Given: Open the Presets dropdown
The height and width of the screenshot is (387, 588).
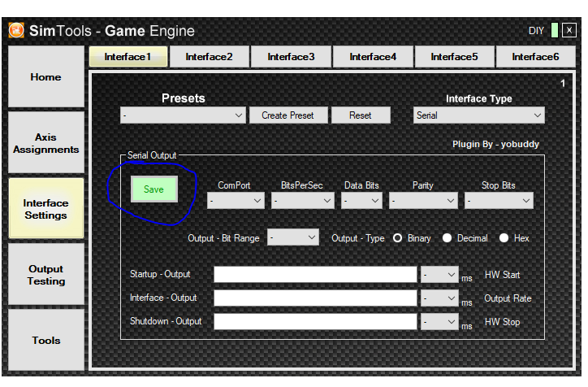Looking at the screenshot, I should [183, 115].
